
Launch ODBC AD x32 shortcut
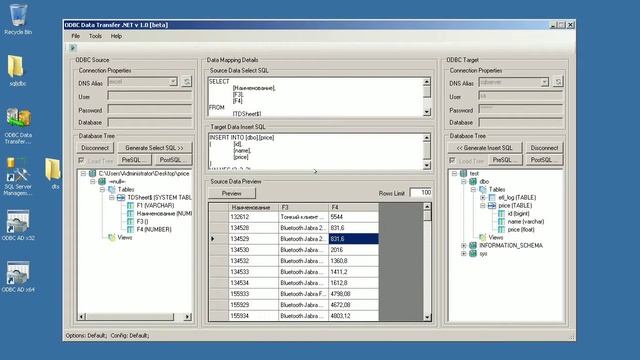pyautogui.click(x=18, y=225)
